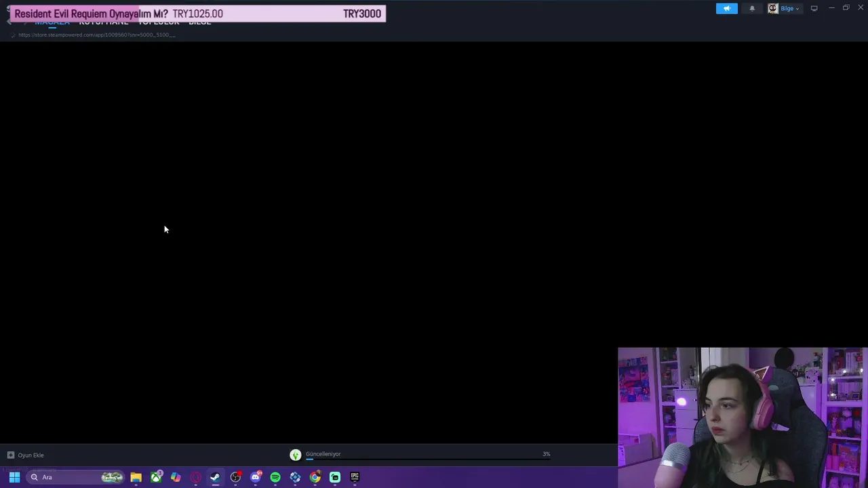Image resolution: width=868 pixels, height=488 pixels.
Task: Expand the Bilge account dropdown
Action: [790, 8]
